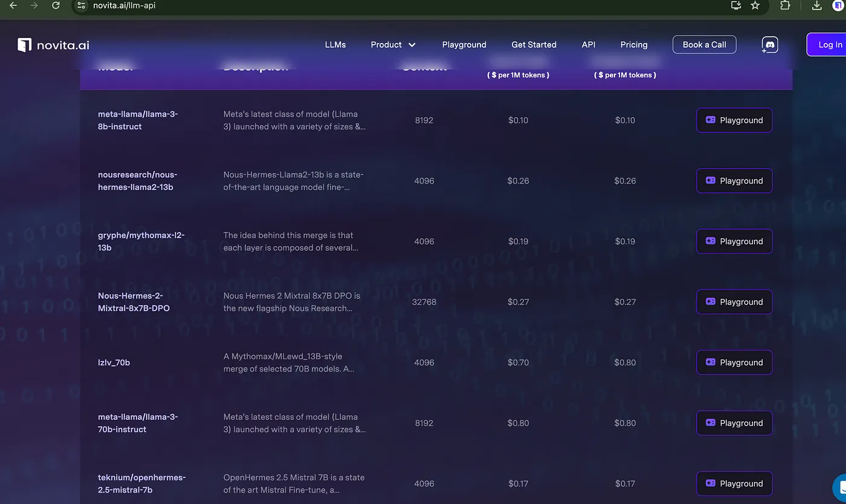The height and width of the screenshot is (504, 846).
Task: Click description "OpenHermes 2.5 Mistral 7B is…"
Action: tap(294, 483)
